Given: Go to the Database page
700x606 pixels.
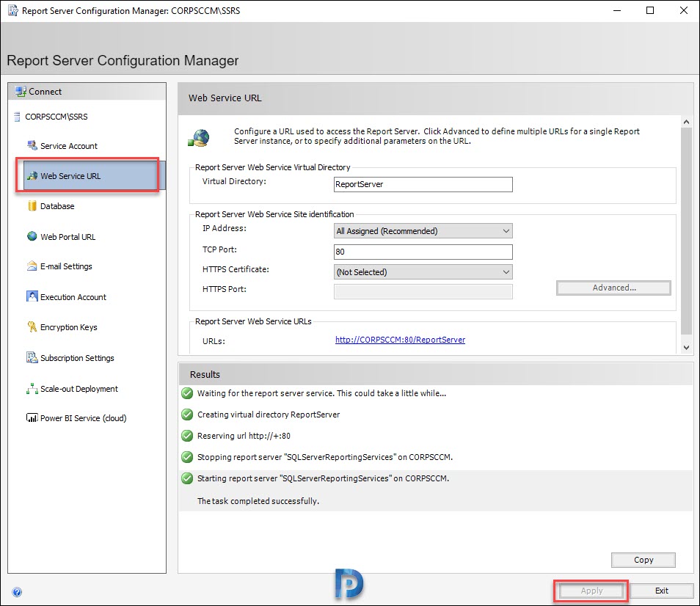Looking at the screenshot, I should [x=57, y=206].
